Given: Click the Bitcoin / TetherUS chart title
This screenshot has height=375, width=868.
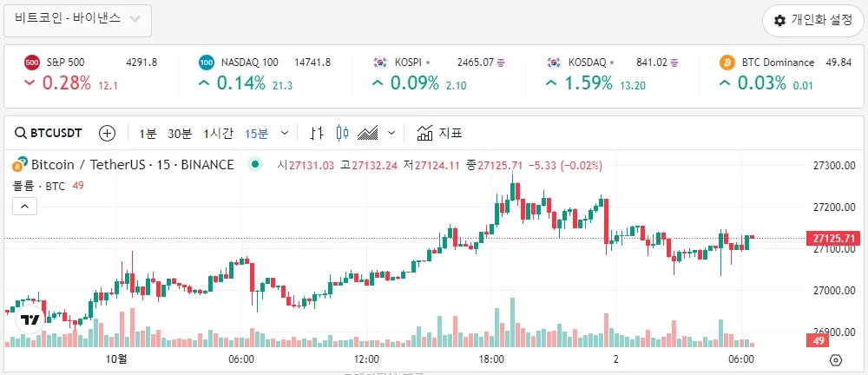Looking at the screenshot, I should tap(132, 165).
